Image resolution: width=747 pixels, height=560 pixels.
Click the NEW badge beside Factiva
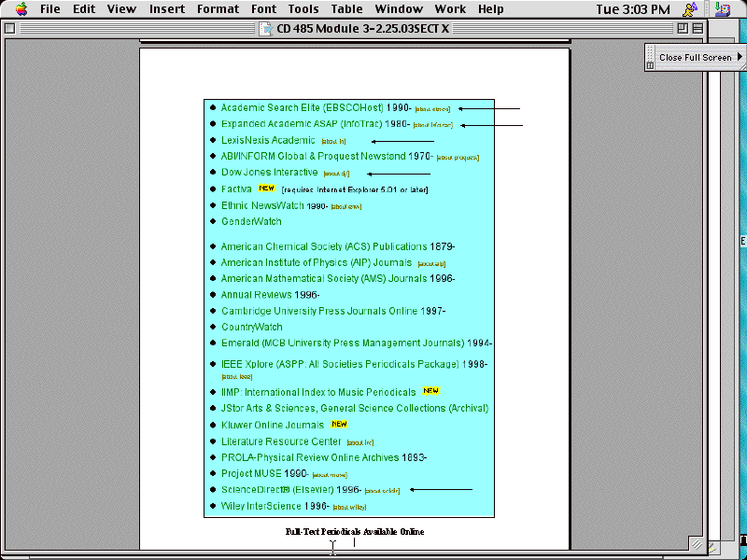click(x=266, y=189)
